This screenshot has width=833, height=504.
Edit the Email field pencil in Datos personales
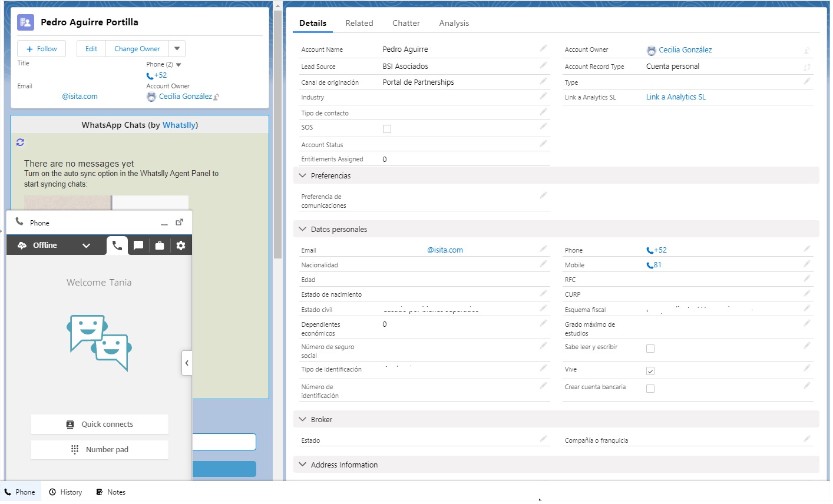coord(543,249)
